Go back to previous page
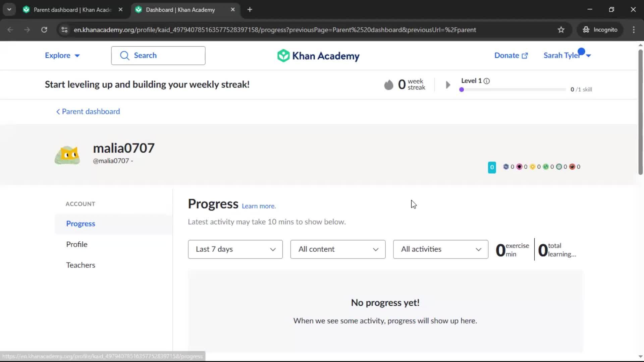 point(10,30)
